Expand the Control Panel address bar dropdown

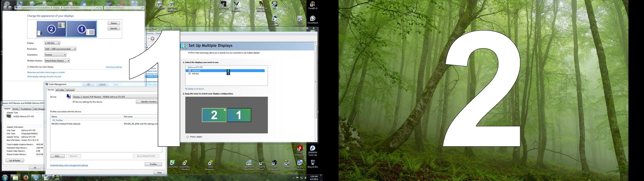97,7
